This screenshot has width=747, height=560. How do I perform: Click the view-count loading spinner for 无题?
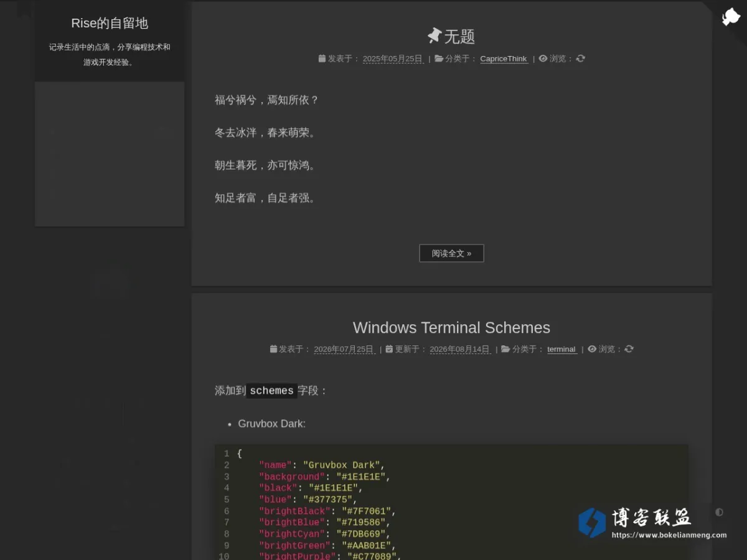point(581,58)
